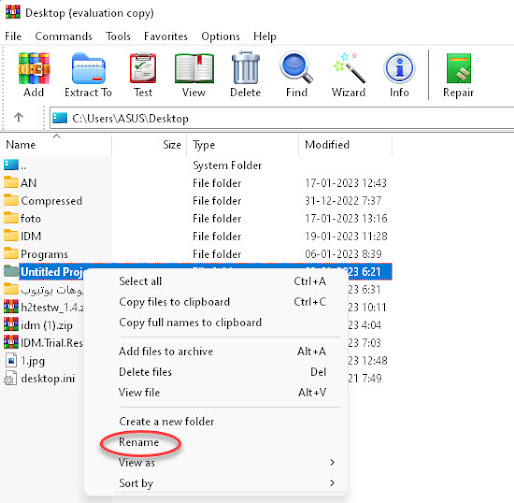Open the Options menu
This screenshot has height=503, width=514.
(220, 36)
